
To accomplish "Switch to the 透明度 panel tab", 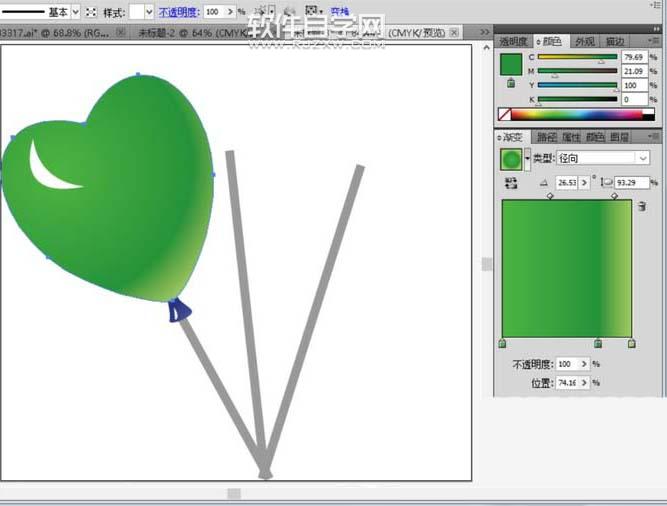I will pyautogui.click(x=512, y=42).
